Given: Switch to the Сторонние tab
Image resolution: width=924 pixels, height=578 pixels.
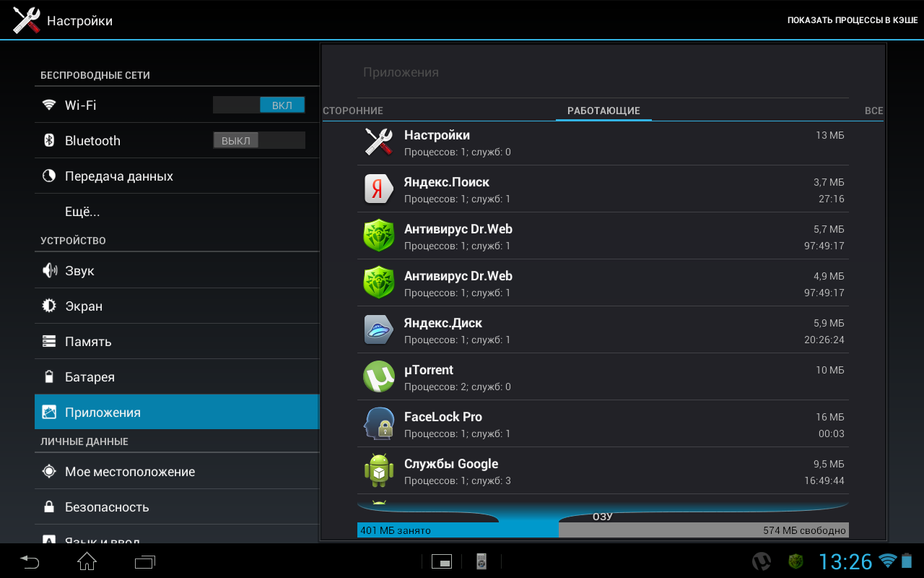Looking at the screenshot, I should coord(353,111).
